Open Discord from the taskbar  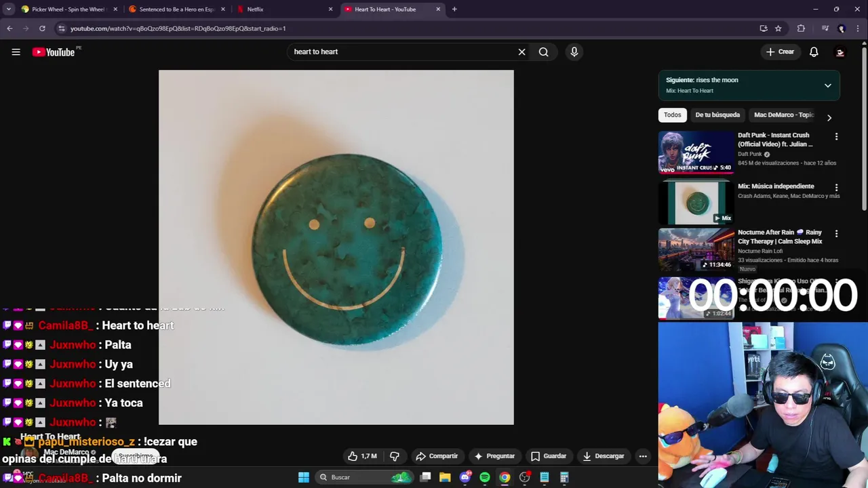tap(465, 477)
